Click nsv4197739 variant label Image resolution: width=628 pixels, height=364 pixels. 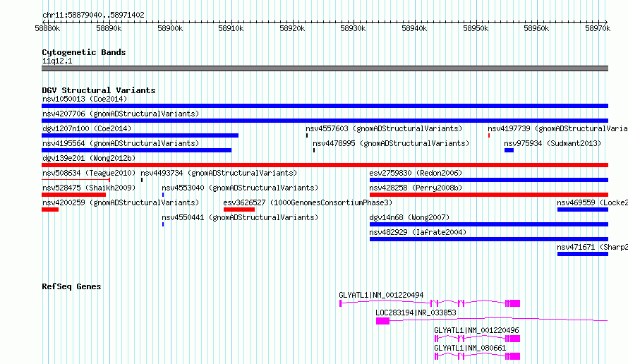(x=557, y=128)
